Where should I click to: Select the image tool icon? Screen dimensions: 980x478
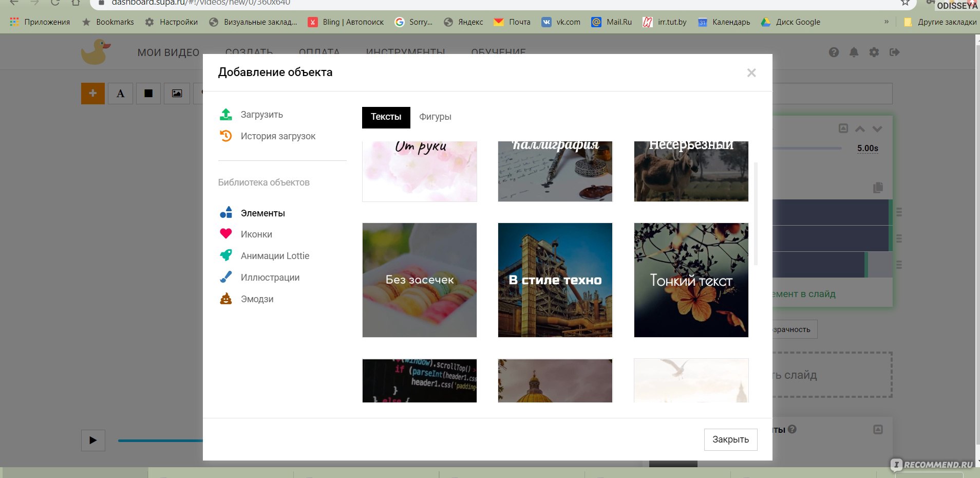point(177,94)
